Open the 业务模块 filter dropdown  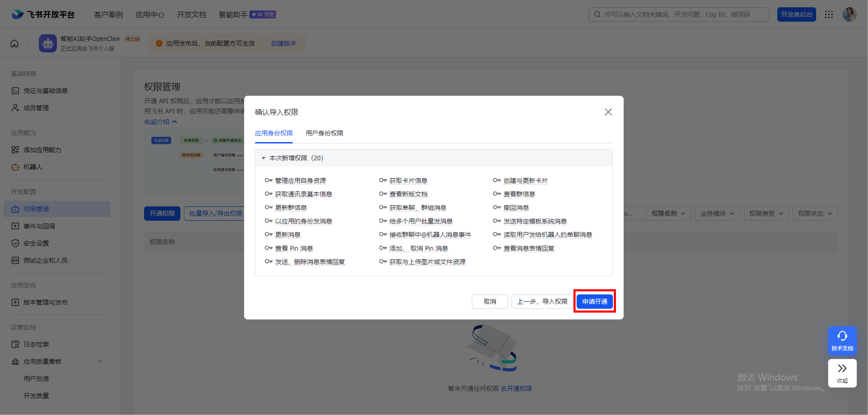[717, 213]
